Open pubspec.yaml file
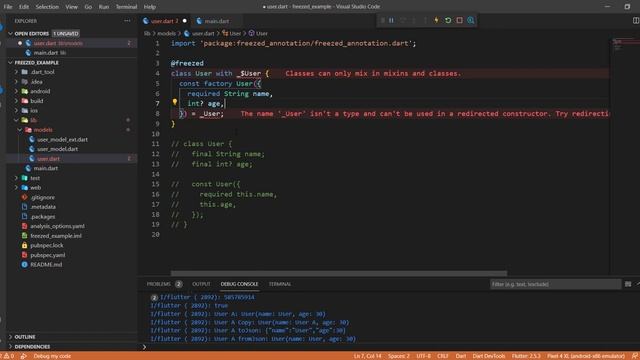The height and width of the screenshot is (360, 640). (47, 255)
